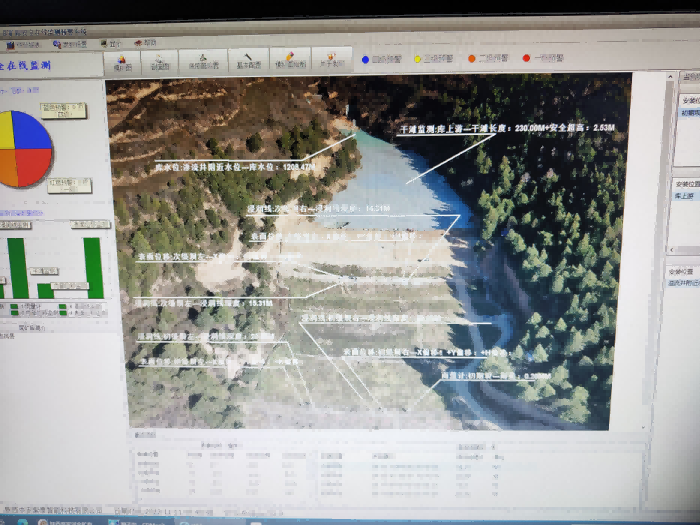
Task: Click the blue warning level indicator dot
Action: pyautogui.click(x=365, y=59)
